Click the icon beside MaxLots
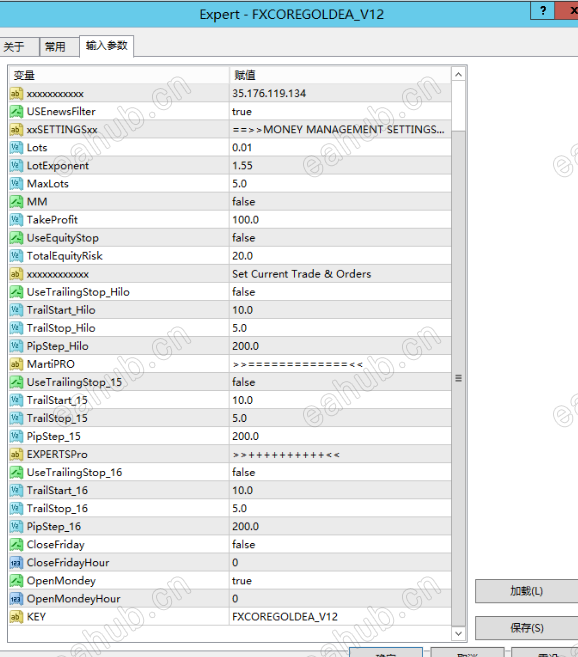Viewport: 578px width, 657px height. coord(16,184)
